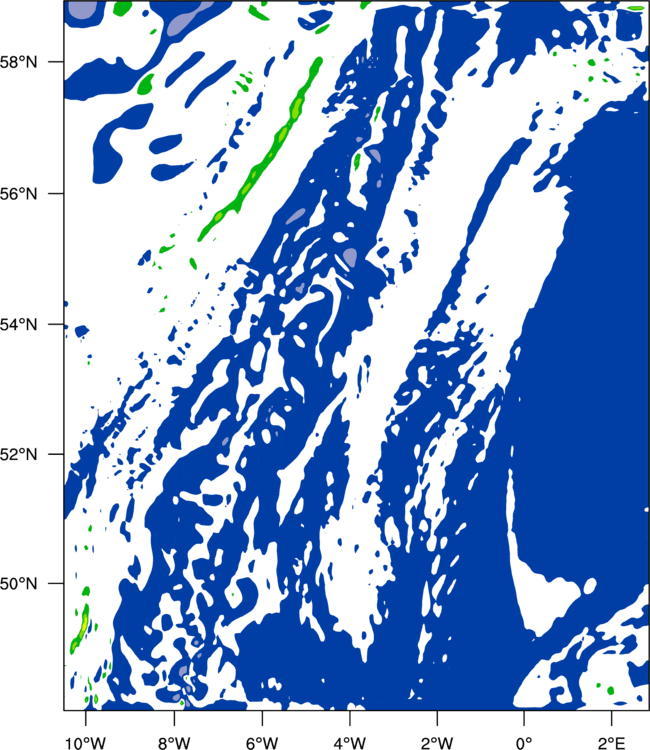Click the light purple blob in the top-left corner
This screenshot has height=750, width=650.
[79, 10]
